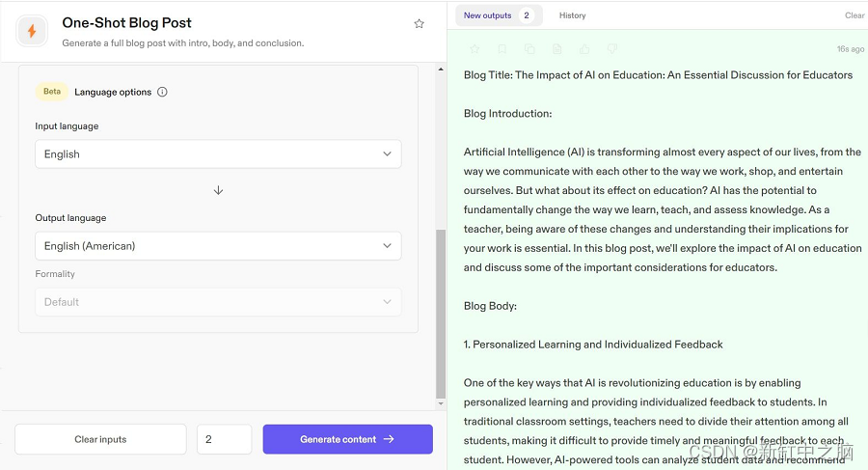Click the Beta badge next to Language options
Viewport: 868px width, 470px height.
[x=52, y=92]
